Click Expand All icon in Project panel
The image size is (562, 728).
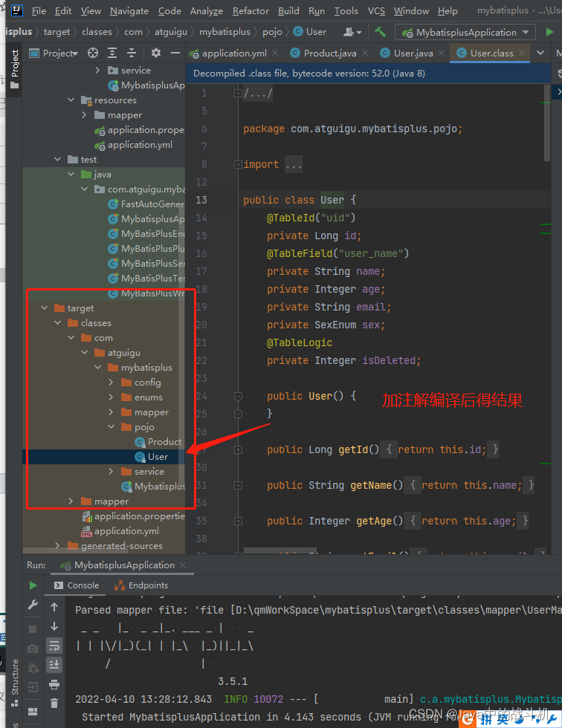pyautogui.click(x=112, y=53)
